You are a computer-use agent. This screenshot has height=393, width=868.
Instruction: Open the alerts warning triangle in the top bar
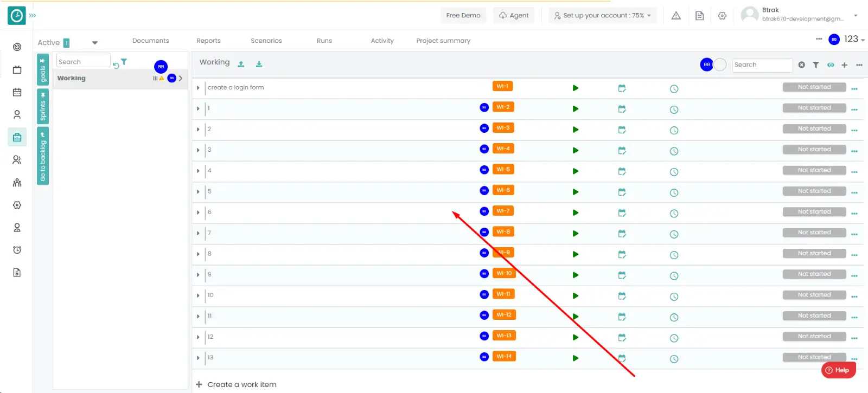coord(676,16)
